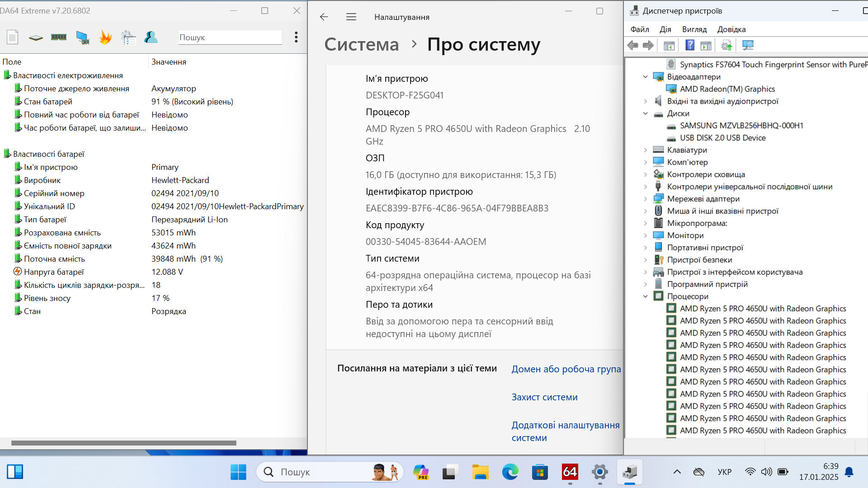Collapse the Процесори category

coord(646,296)
